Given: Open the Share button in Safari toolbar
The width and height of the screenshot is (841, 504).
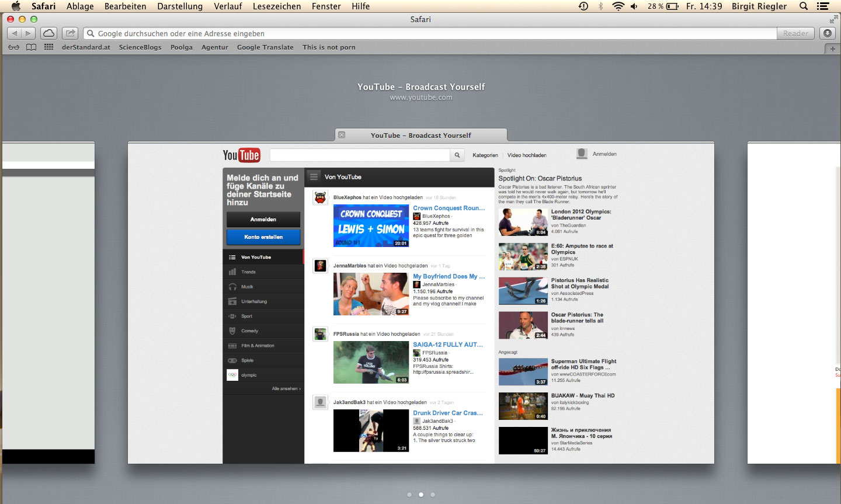Looking at the screenshot, I should click(70, 33).
